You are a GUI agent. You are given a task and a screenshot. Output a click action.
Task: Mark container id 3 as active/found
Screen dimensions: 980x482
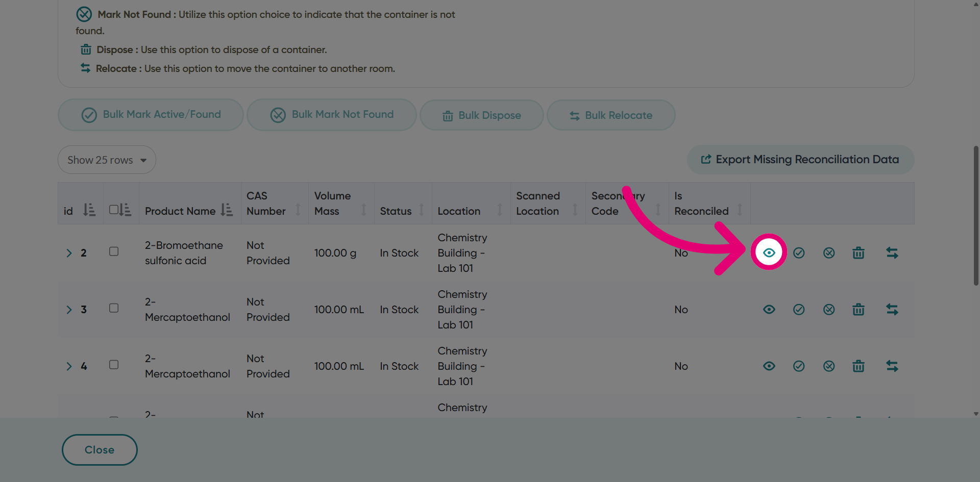(799, 309)
